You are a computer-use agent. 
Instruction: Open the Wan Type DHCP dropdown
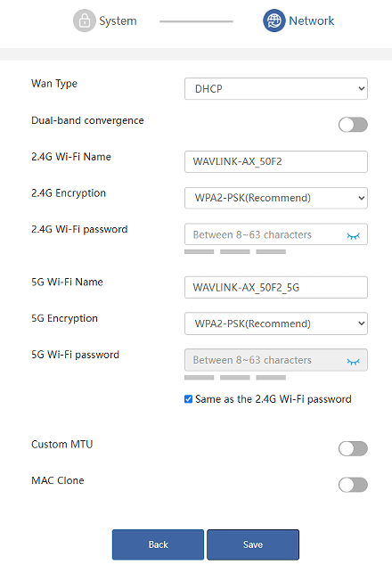[276, 88]
